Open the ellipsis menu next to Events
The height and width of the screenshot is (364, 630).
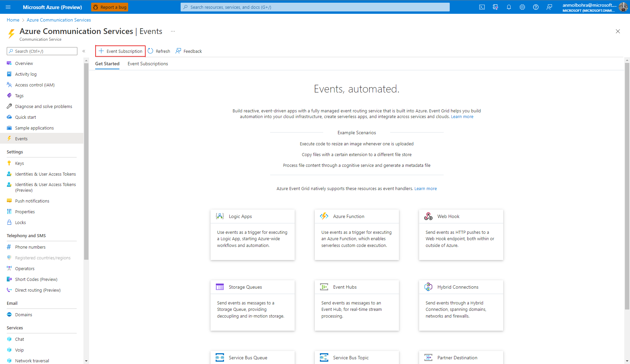173,31
